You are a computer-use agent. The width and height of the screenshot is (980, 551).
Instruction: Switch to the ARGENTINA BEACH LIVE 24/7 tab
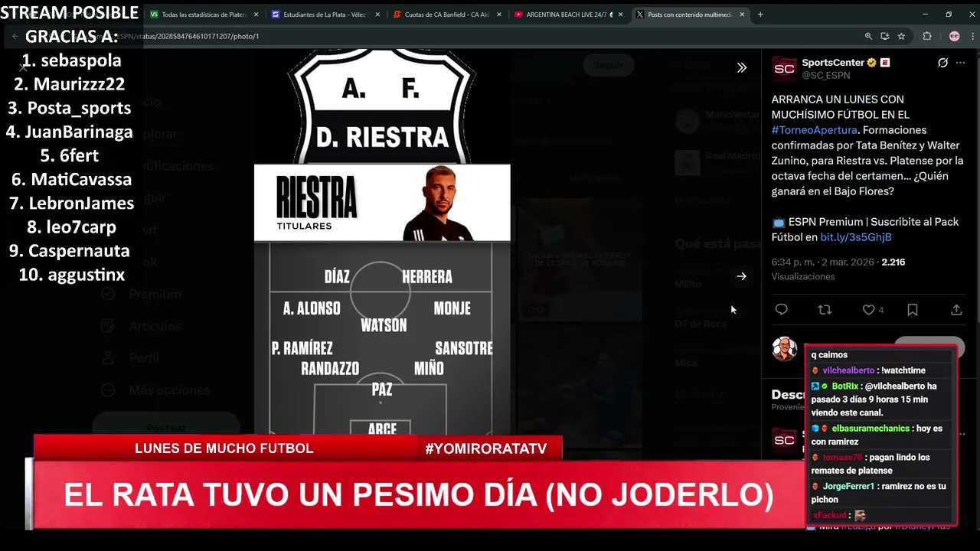pyautogui.click(x=563, y=15)
